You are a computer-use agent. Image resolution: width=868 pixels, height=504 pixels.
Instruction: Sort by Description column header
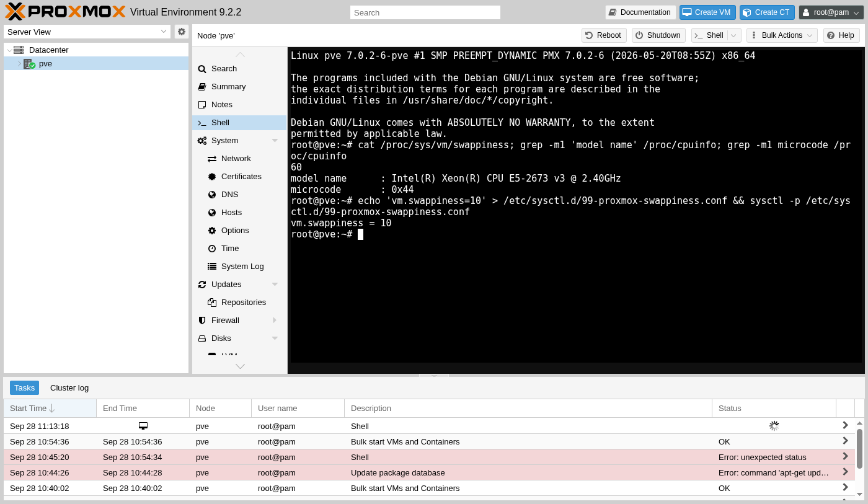528,409
